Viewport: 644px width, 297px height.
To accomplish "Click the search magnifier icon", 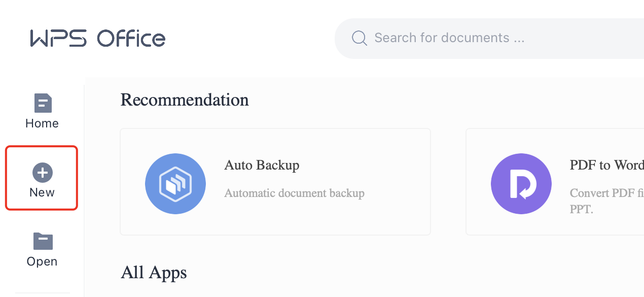I will (360, 38).
